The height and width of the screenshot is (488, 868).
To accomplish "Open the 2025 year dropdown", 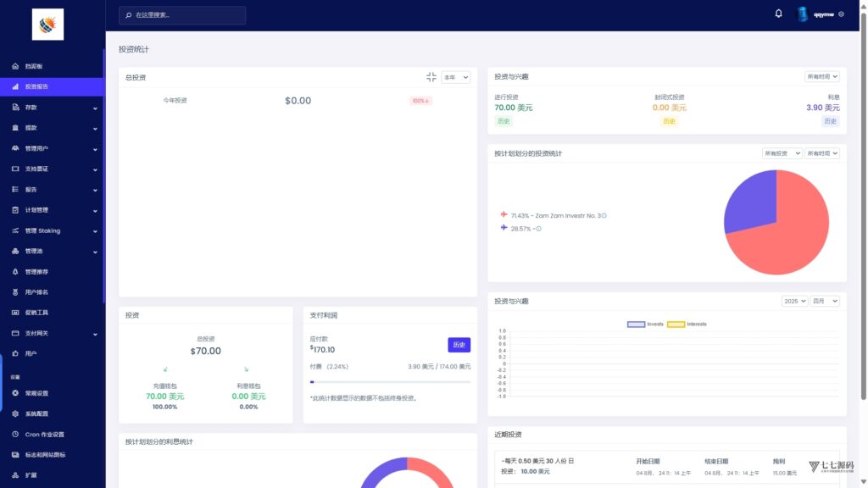I will pos(794,301).
